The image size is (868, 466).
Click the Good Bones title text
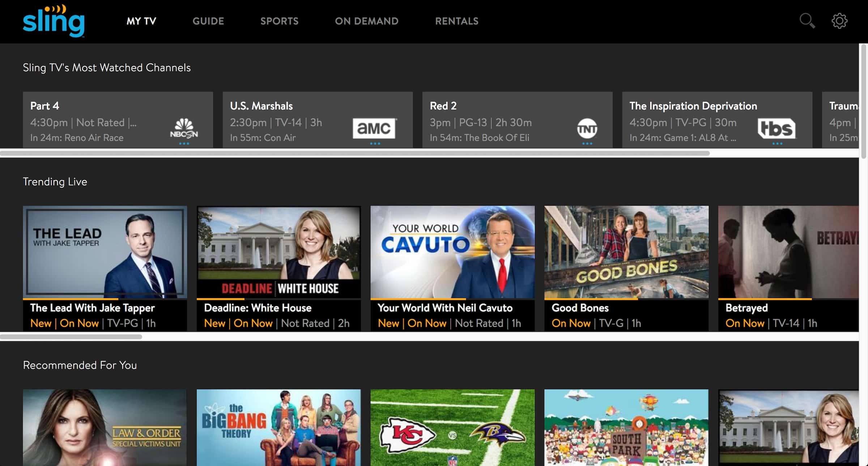(x=580, y=308)
